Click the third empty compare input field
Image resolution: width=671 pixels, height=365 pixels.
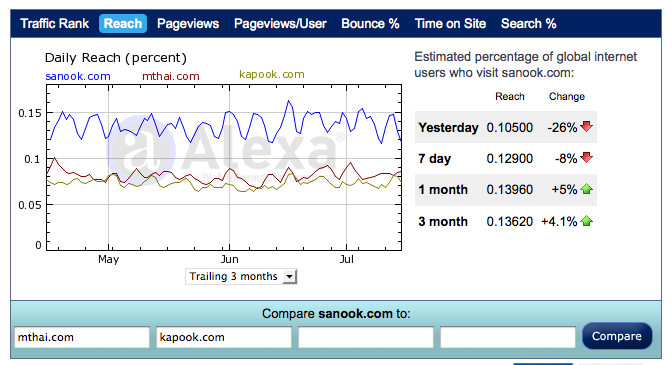(x=366, y=337)
